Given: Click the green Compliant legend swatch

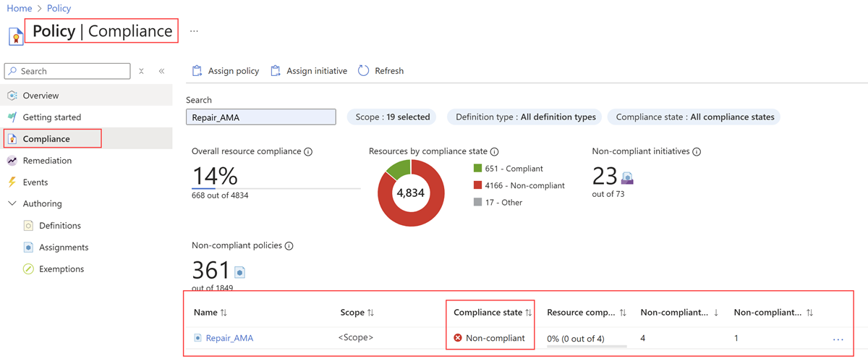Looking at the screenshot, I should click(x=477, y=169).
